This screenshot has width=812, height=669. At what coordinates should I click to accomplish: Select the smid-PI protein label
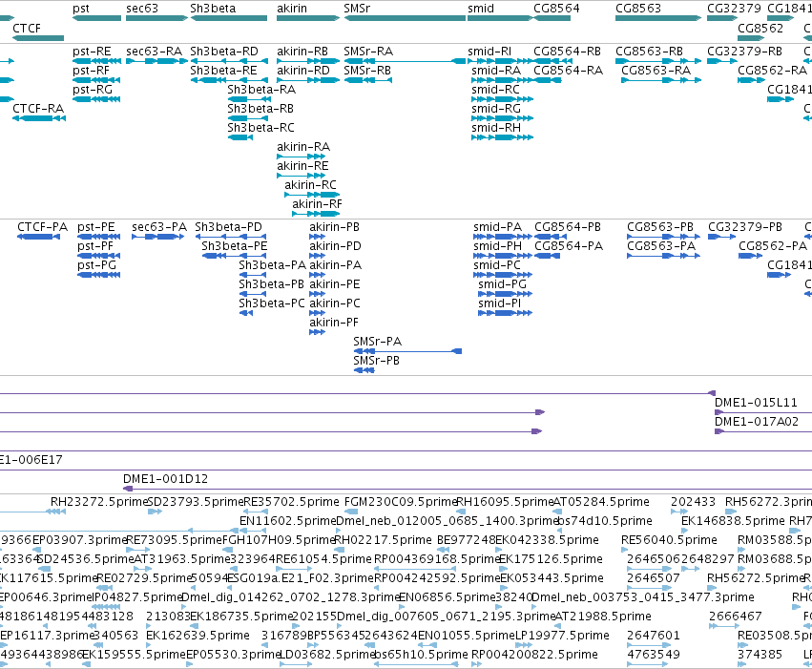[x=499, y=303]
